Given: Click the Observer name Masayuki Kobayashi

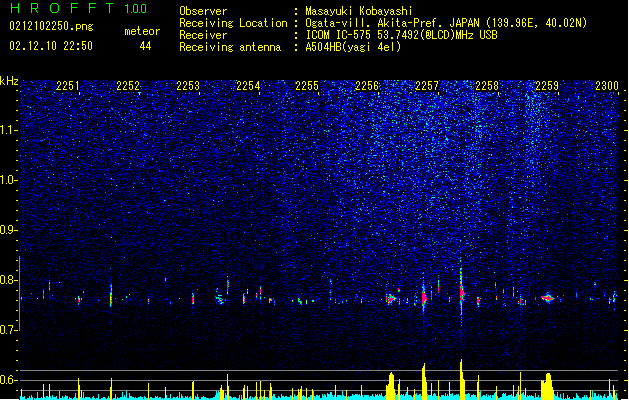Looking at the screenshot, I should pos(359,11).
